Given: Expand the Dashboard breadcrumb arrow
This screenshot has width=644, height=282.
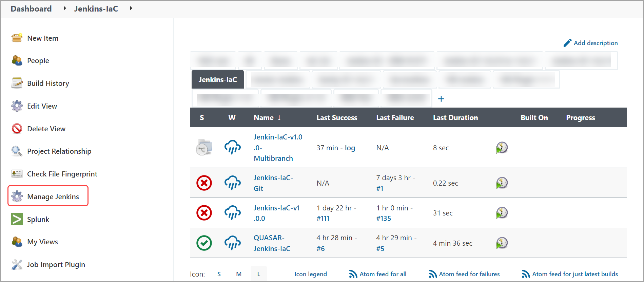Looking at the screenshot, I should 65,8.
